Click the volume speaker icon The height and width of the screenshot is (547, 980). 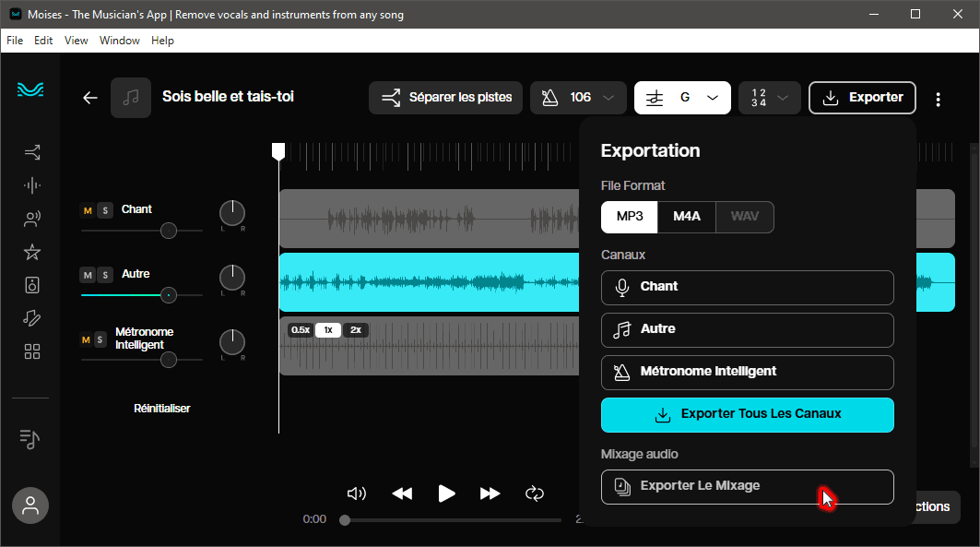pyautogui.click(x=356, y=493)
